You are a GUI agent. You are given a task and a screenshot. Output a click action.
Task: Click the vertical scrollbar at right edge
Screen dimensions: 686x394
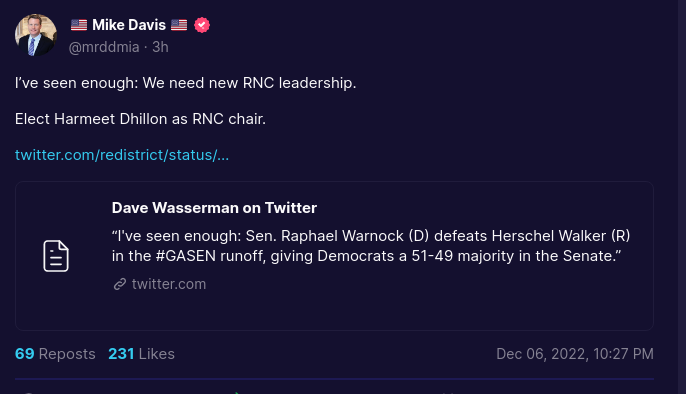click(x=682, y=197)
